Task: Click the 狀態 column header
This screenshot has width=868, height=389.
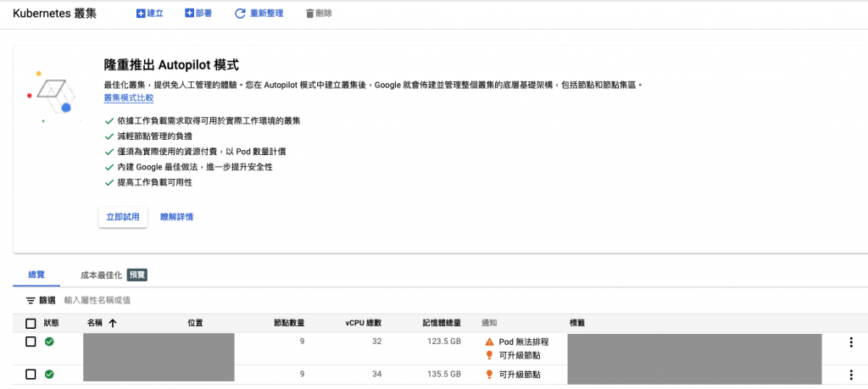Action: pyautogui.click(x=51, y=323)
